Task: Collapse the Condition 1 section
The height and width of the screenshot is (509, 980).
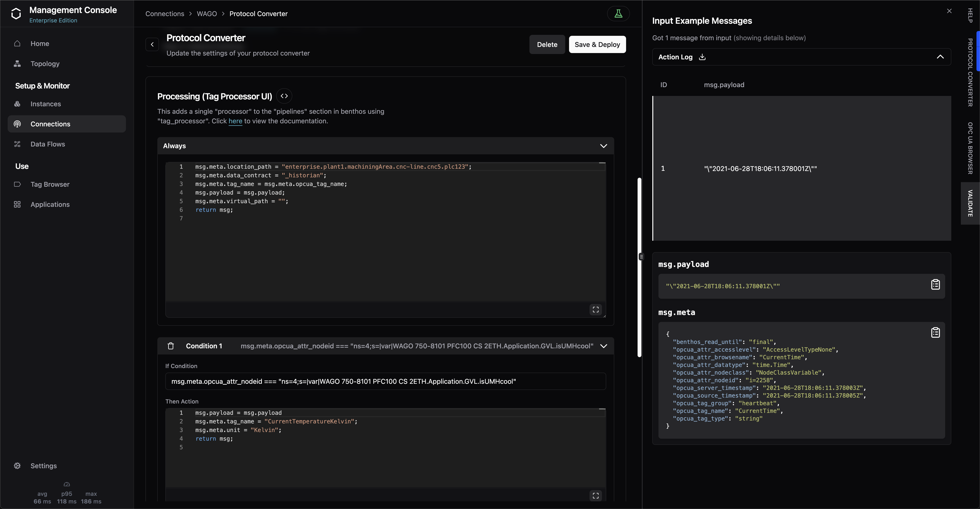Action: coord(603,346)
